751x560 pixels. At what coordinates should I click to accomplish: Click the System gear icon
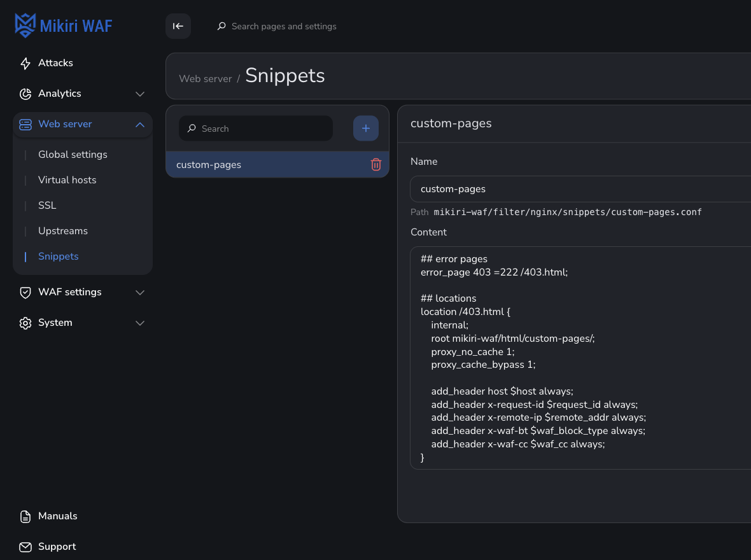(25, 323)
